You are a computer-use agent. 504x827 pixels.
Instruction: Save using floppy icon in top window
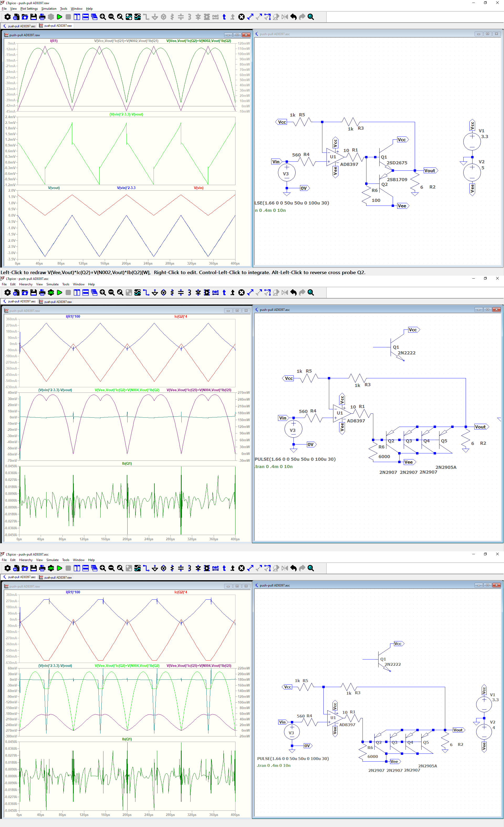(x=34, y=17)
